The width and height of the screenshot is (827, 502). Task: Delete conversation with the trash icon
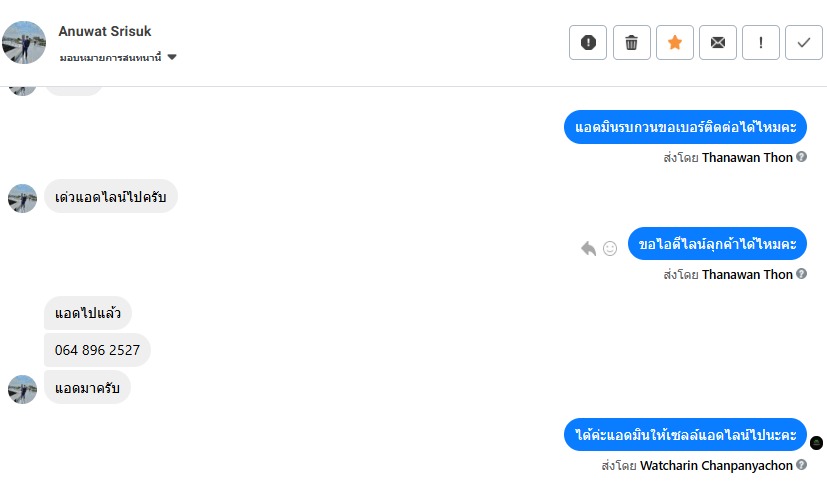pyautogui.click(x=631, y=42)
